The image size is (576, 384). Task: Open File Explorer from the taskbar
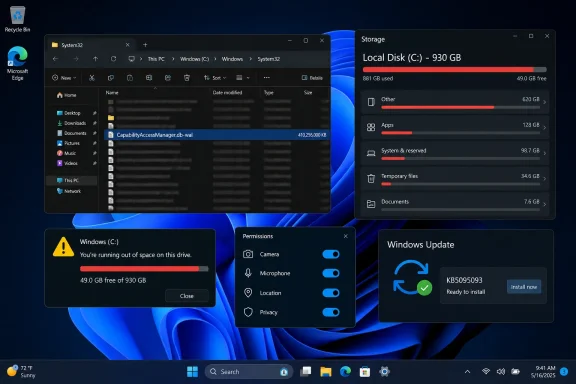325,372
